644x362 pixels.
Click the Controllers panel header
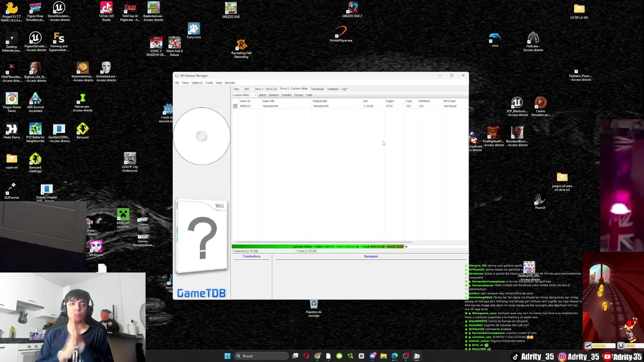tap(252, 256)
